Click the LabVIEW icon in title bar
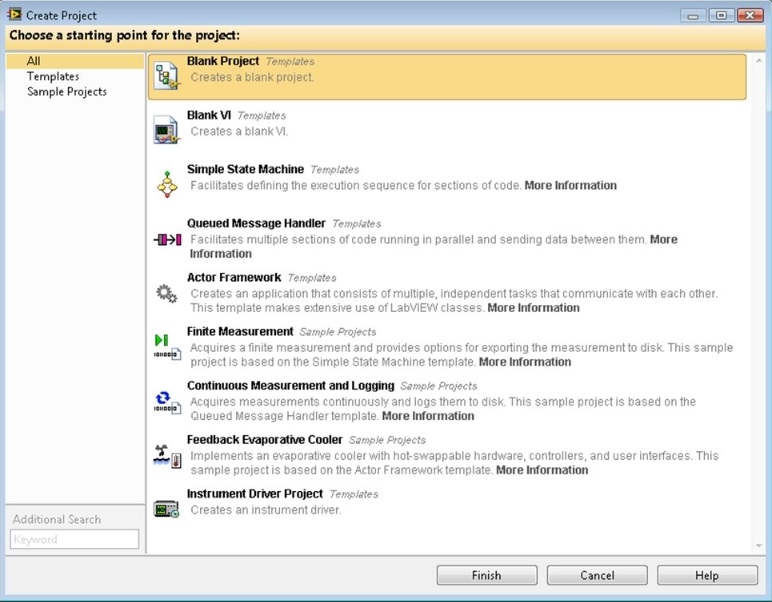The image size is (772, 602). point(14,15)
